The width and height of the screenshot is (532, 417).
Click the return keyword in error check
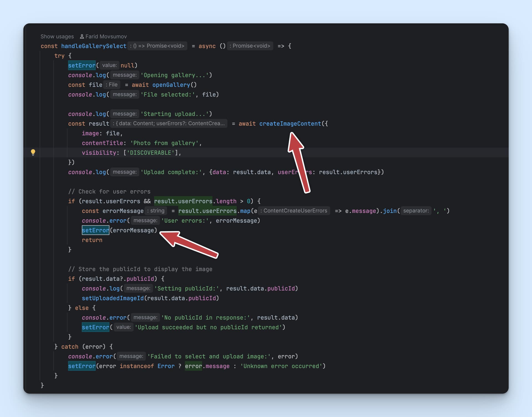click(92, 240)
